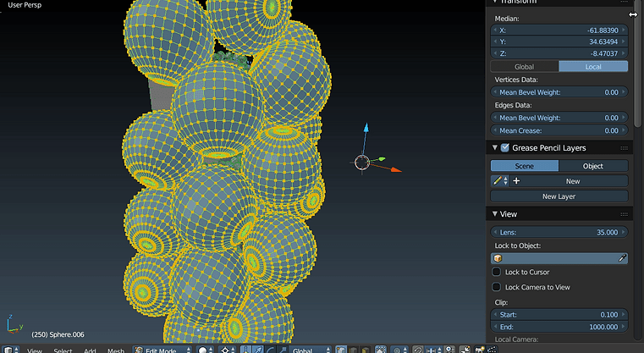Screen dimensions: 644x353
Task: Collapse the View panel triangle
Action: pyautogui.click(x=494, y=213)
